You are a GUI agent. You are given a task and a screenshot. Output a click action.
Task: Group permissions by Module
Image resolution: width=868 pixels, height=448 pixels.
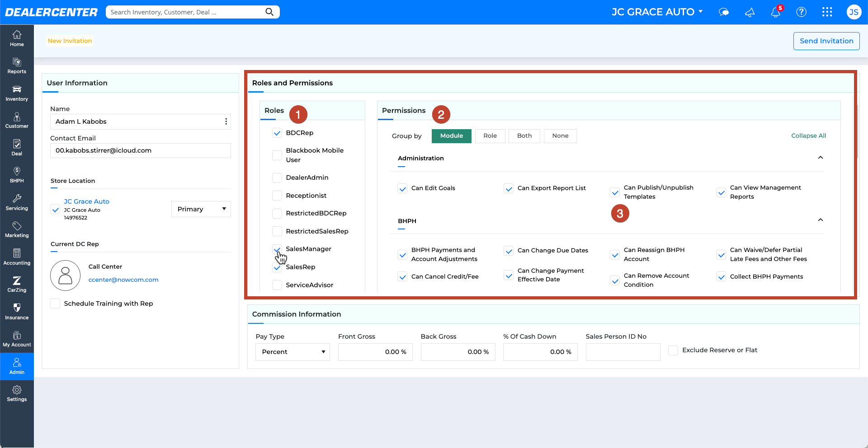click(452, 136)
